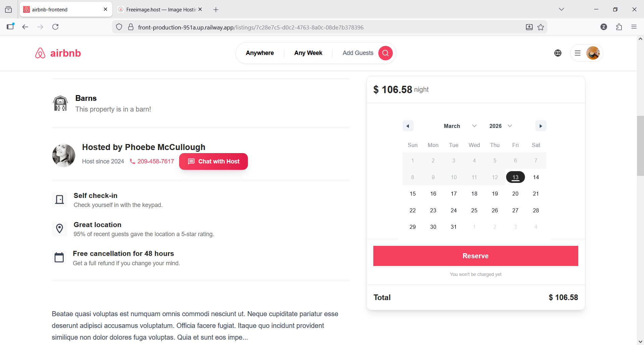Screen dimensions: 644x345
Task: Expand the browser tab list chevron
Action: tap(561, 9)
